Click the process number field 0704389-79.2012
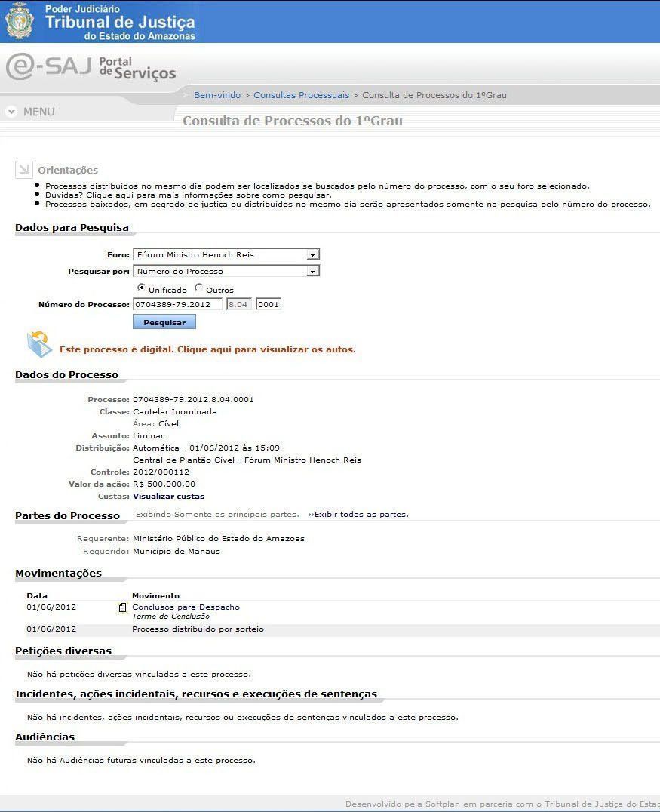Image resolution: width=660 pixels, height=812 pixels. (177, 305)
